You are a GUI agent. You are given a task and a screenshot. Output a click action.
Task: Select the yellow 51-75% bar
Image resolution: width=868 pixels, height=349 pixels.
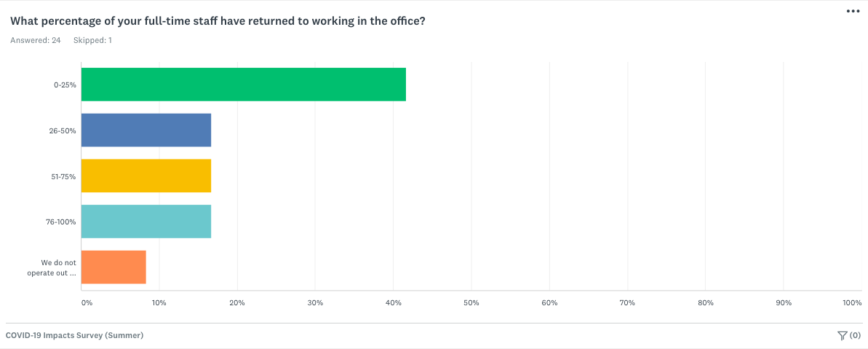coord(146,176)
